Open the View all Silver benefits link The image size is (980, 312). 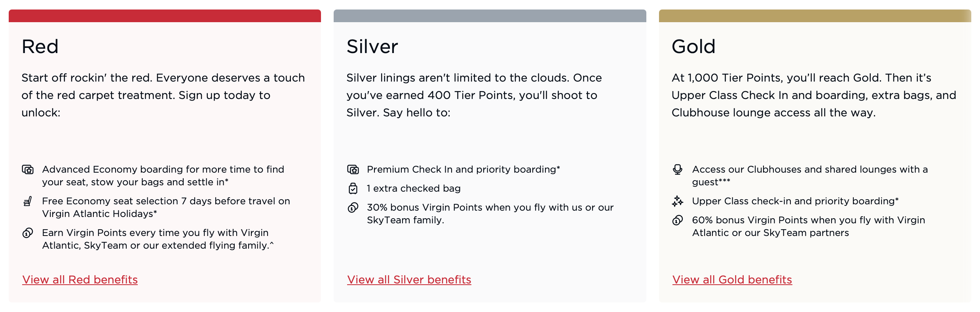click(x=409, y=280)
